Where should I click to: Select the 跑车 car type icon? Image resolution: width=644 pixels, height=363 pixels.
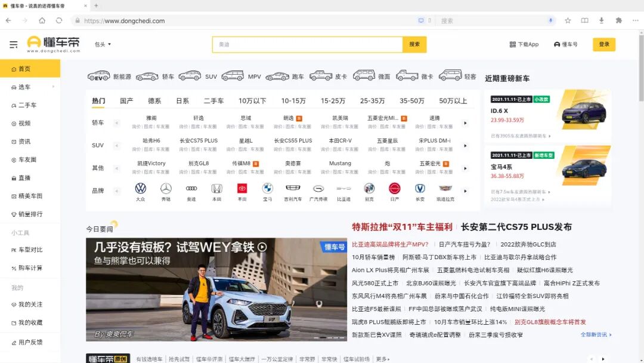pos(277,76)
